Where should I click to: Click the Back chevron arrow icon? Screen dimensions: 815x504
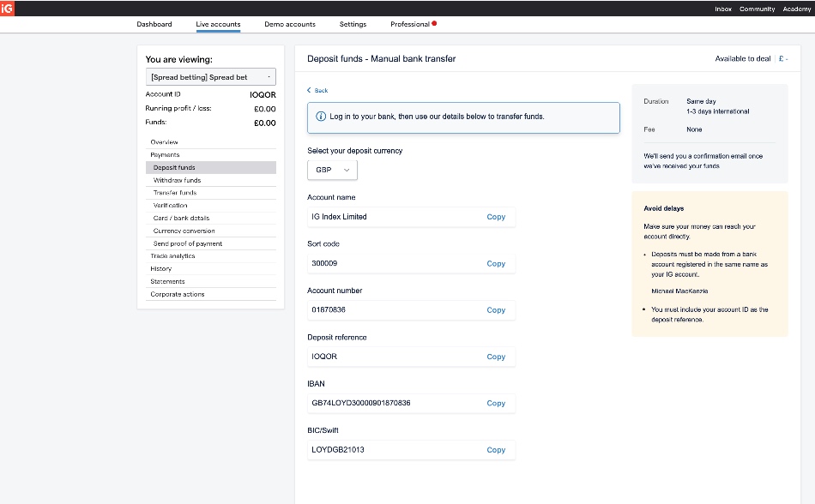pyautogui.click(x=309, y=90)
